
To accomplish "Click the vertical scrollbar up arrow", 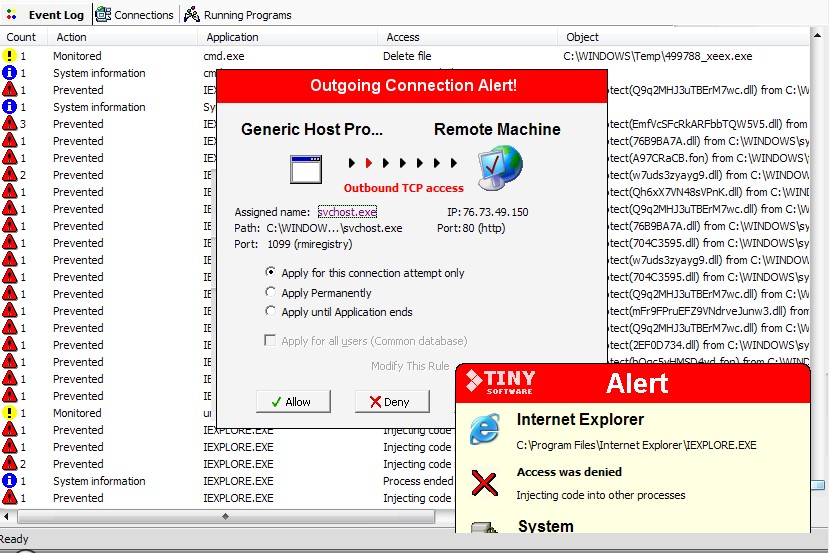I will 817,35.
